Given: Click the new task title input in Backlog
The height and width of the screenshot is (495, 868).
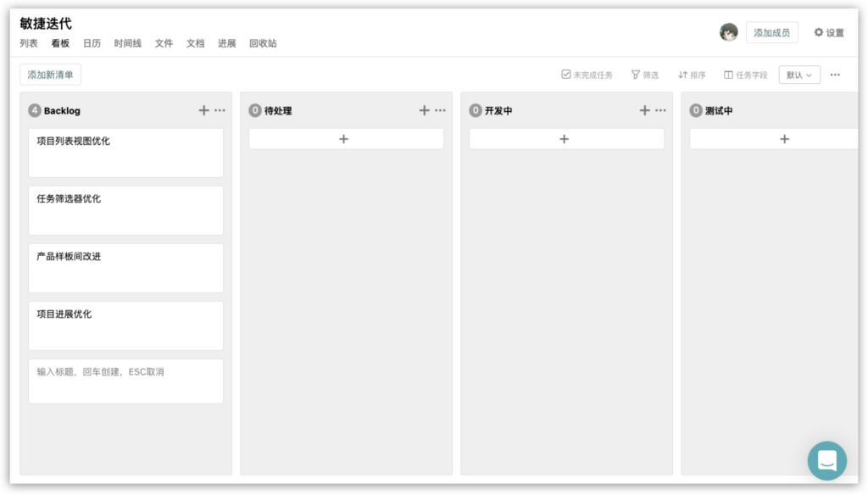Looking at the screenshot, I should pos(125,381).
